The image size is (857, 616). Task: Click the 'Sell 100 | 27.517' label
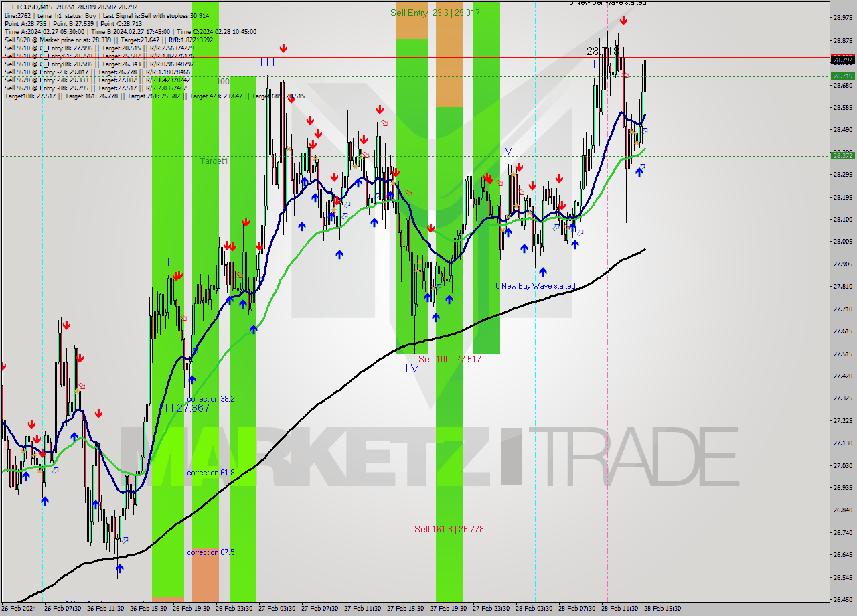point(449,360)
